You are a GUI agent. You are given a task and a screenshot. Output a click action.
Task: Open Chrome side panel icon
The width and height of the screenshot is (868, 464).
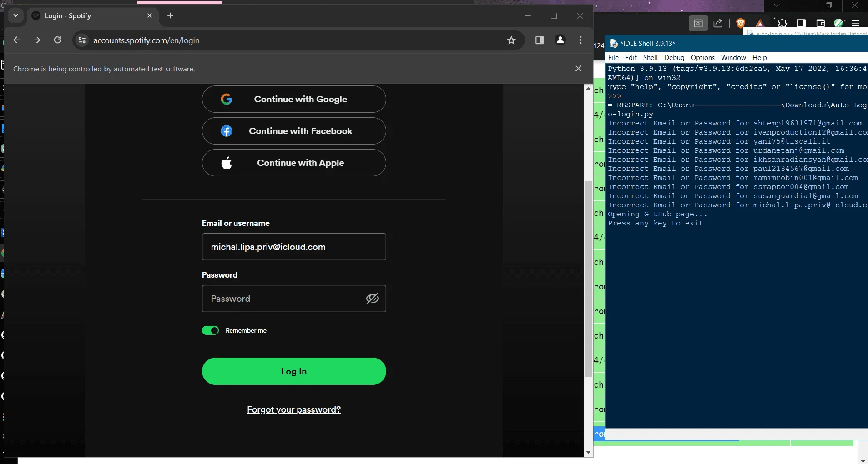click(540, 40)
